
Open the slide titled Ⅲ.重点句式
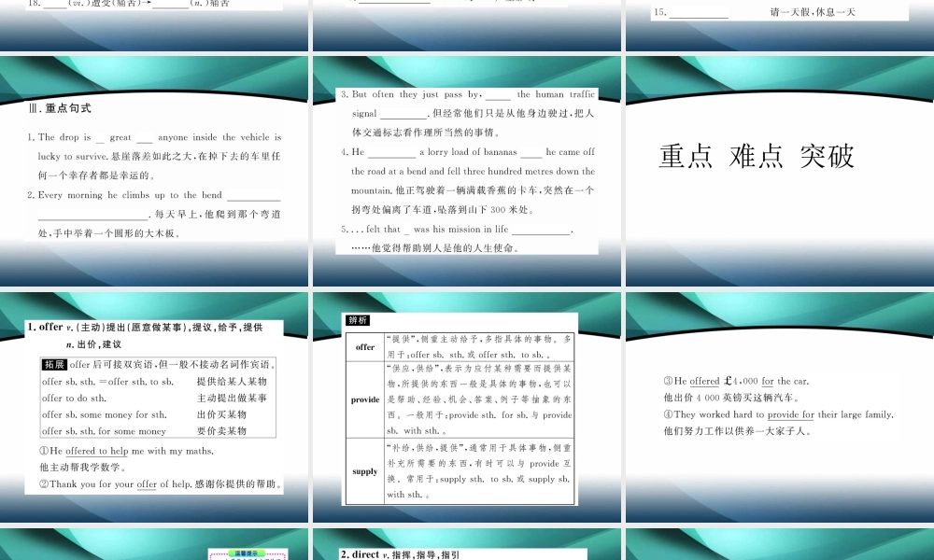(x=154, y=171)
